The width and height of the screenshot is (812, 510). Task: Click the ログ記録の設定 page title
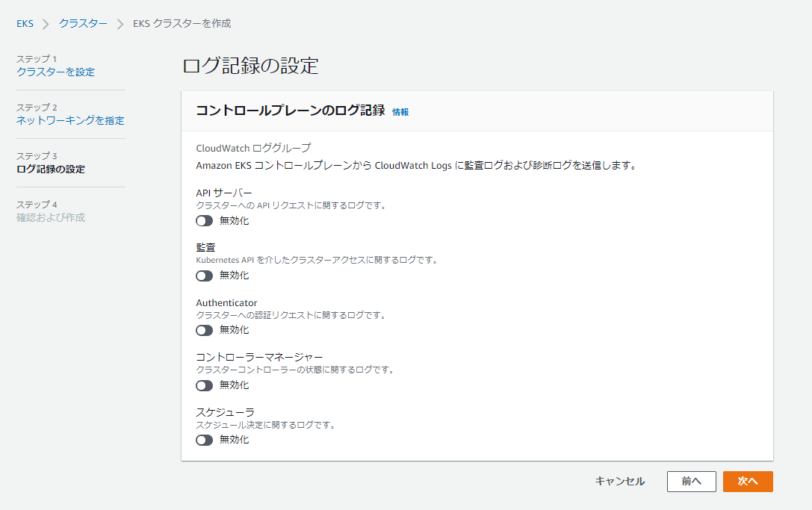[250, 66]
